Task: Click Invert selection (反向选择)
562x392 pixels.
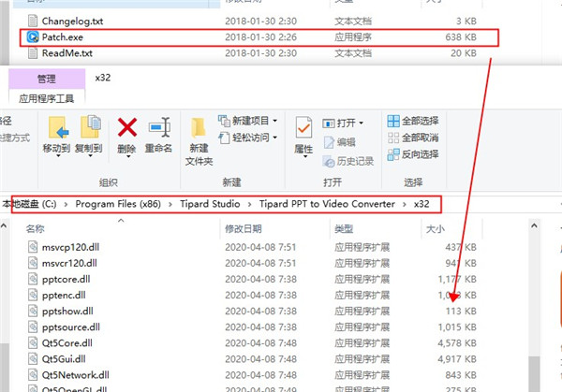Action: click(413, 154)
